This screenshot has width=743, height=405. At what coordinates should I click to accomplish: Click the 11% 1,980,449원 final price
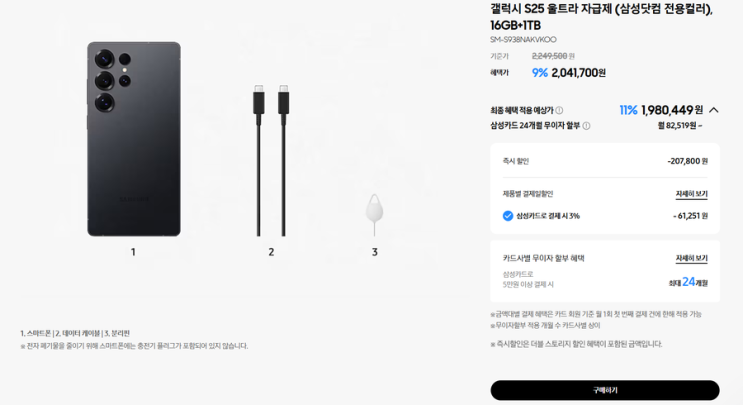click(661, 110)
